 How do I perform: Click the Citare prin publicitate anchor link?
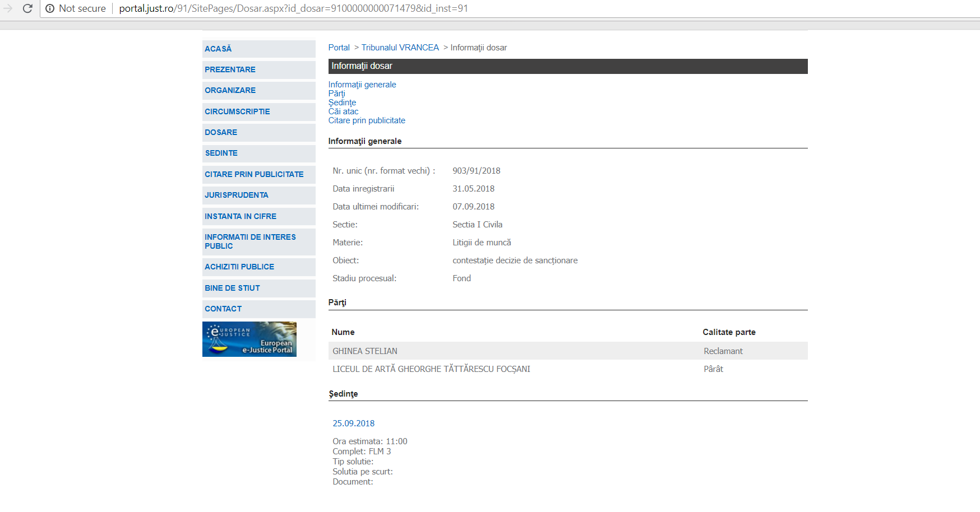coord(367,120)
